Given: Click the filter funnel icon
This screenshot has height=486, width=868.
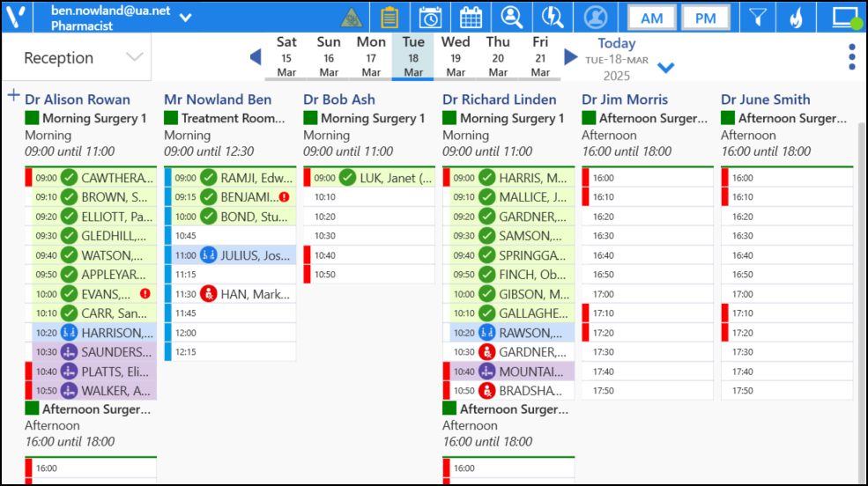Looking at the screenshot, I should pos(757,18).
